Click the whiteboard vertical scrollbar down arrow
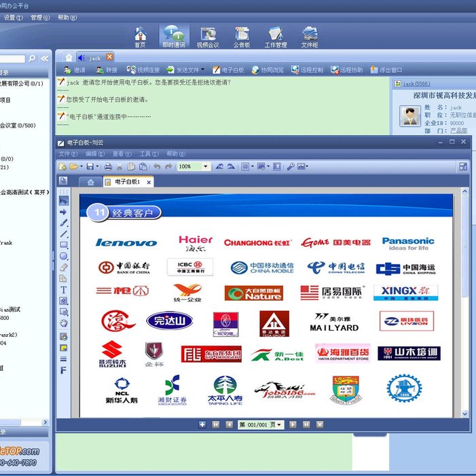 pos(464,414)
